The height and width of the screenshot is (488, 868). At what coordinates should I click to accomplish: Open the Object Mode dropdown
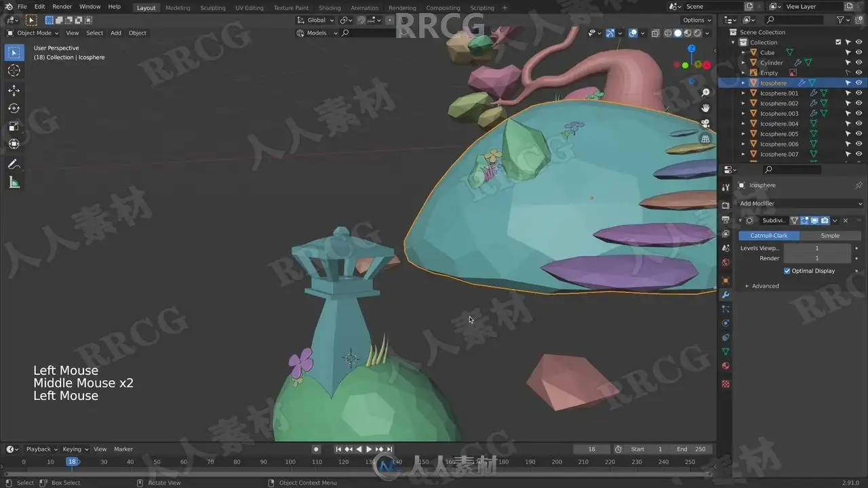33,33
